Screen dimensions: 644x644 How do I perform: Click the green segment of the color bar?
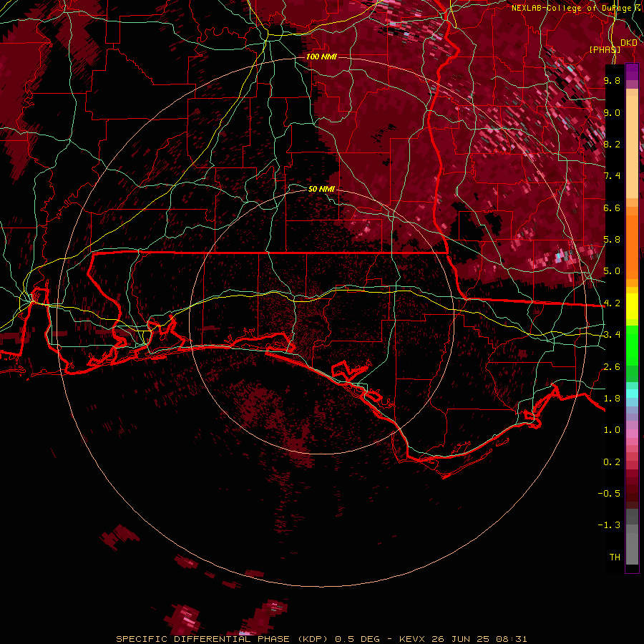pyautogui.click(x=632, y=346)
